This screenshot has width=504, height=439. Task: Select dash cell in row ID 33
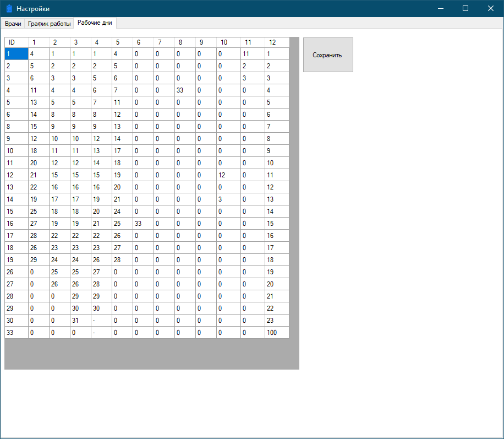101,333
